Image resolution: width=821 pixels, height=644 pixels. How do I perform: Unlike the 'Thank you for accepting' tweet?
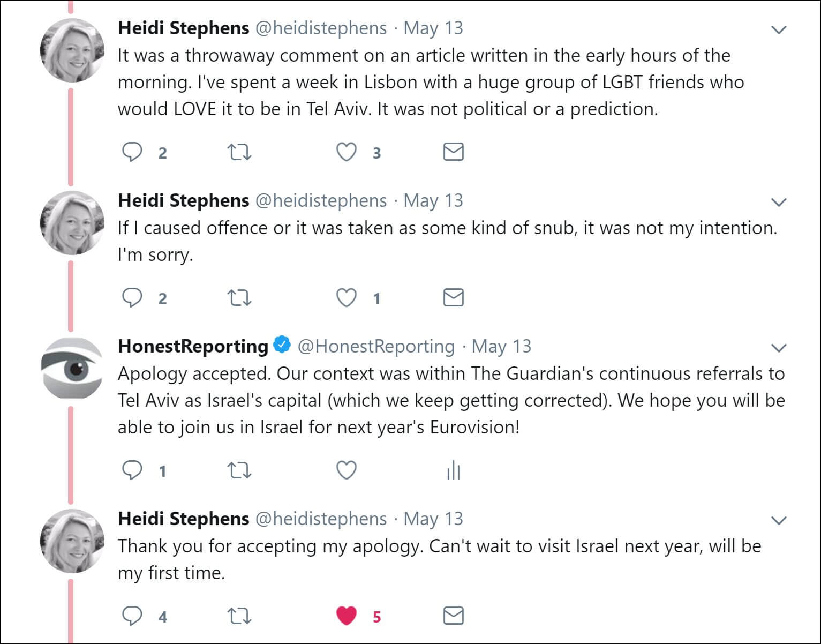pyautogui.click(x=346, y=616)
